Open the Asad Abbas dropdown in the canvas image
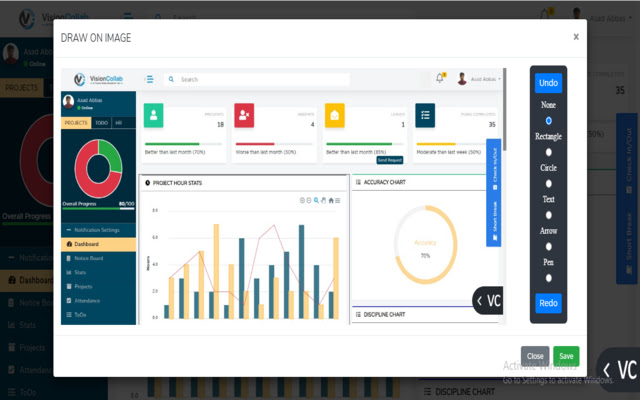 479,79
